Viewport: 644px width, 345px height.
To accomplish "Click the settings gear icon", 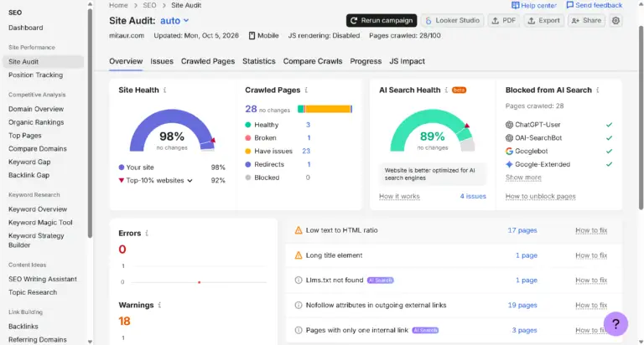I will click(615, 20).
